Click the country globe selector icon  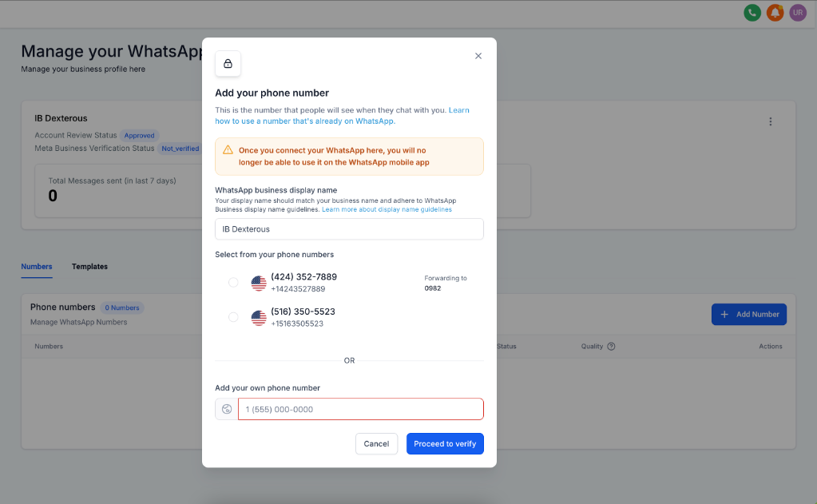(227, 410)
